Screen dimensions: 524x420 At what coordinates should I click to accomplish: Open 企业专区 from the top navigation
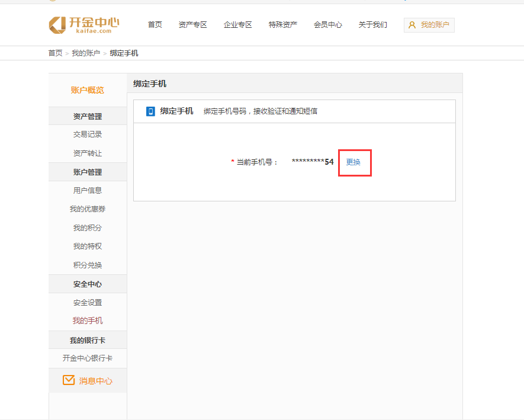click(x=238, y=25)
